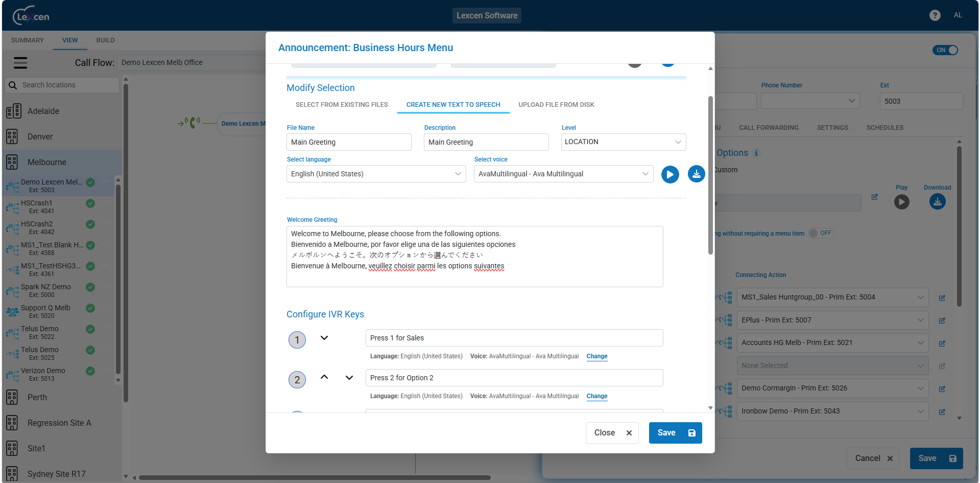
Task: Select the Select From Existing Files tab
Action: 342,105
